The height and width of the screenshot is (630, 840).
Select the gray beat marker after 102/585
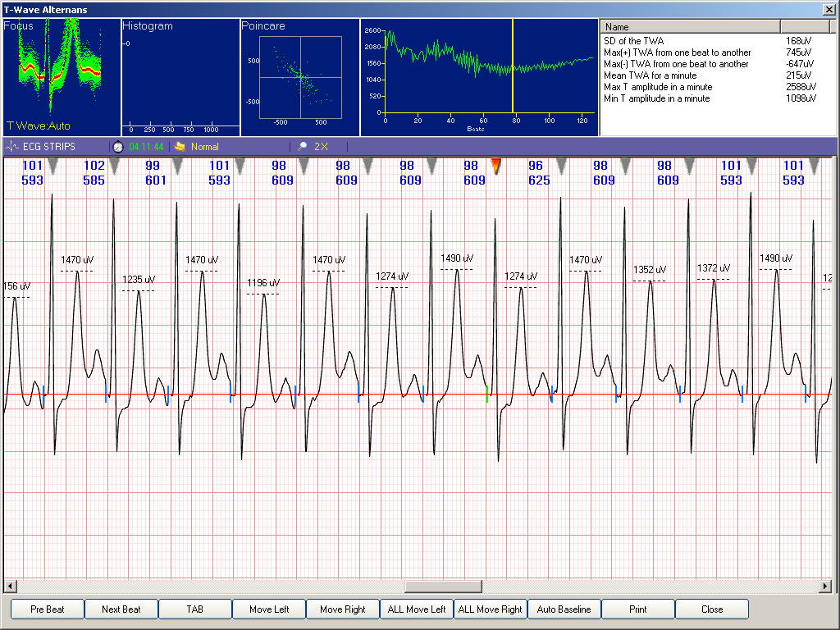pos(115,167)
